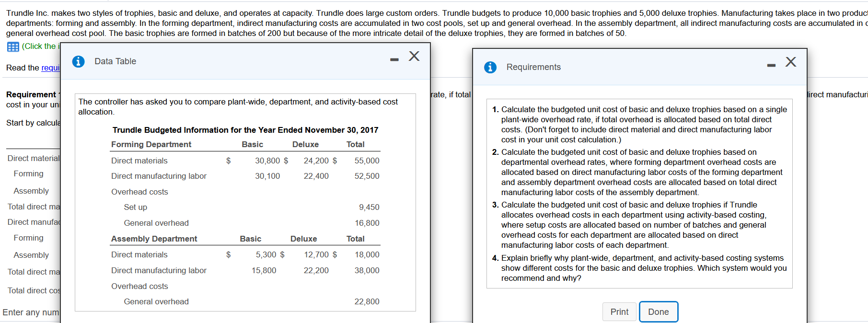Select Assembly deluxe direct materials 12,700

[316, 254]
